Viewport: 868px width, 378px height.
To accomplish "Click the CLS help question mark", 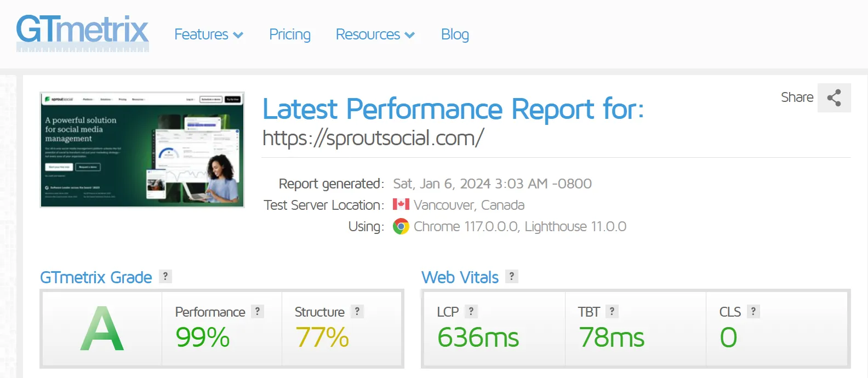I will [x=753, y=312].
